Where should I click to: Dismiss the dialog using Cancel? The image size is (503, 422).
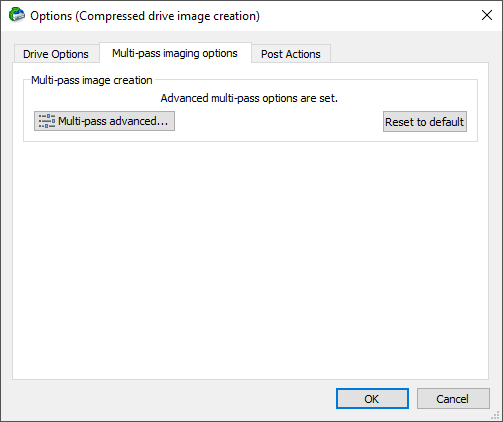tap(453, 398)
